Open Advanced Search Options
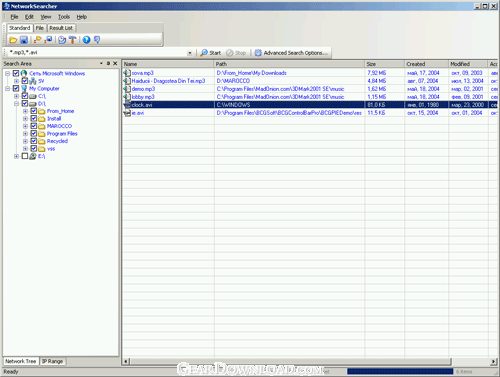 click(x=291, y=53)
